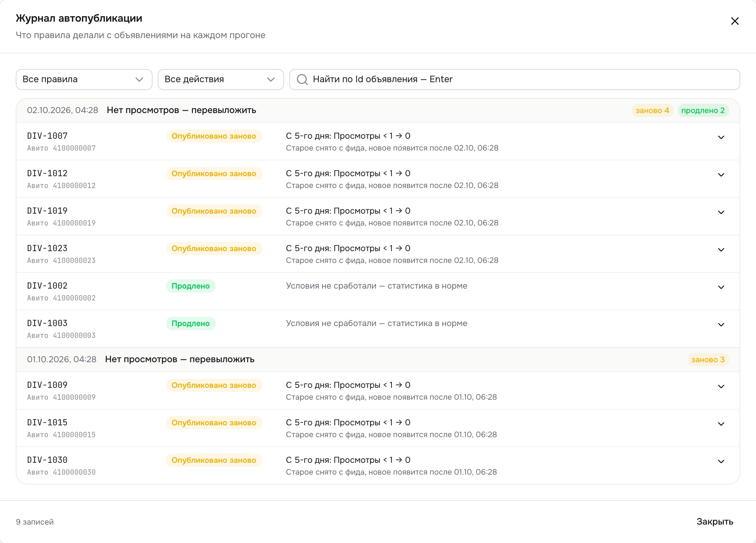Click the 'продлено 2' badge

[x=703, y=110]
